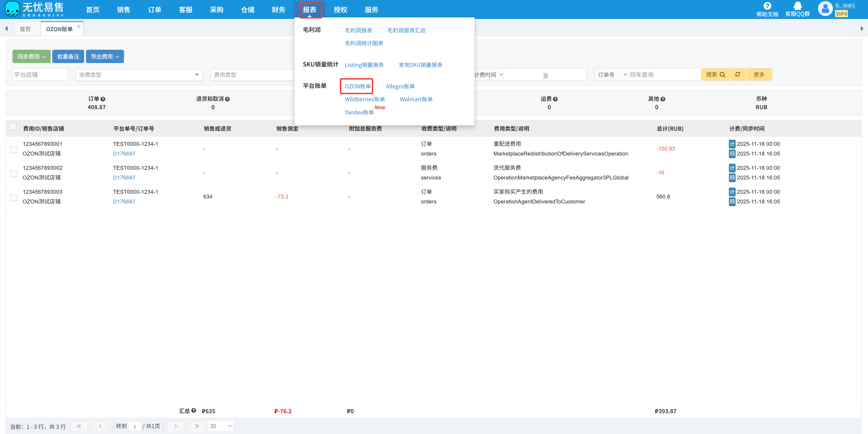Image resolution: width=868 pixels, height=434 pixels.
Task: Click the help icon beside 退货和取消 label
Action: click(x=227, y=99)
